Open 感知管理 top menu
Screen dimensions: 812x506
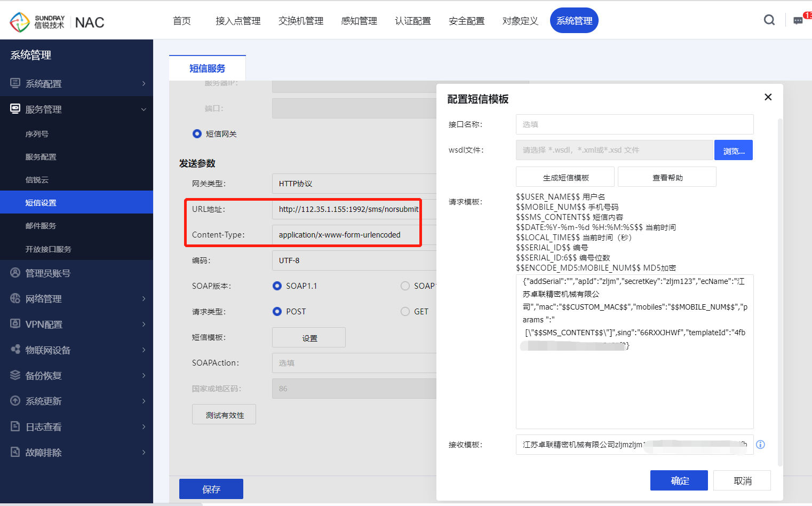coord(359,21)
